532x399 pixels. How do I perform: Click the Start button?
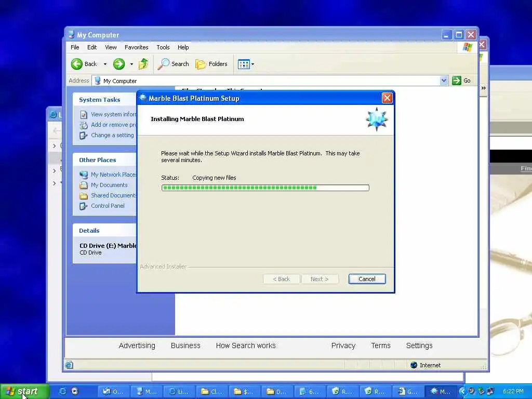click(x=24, y=392)
